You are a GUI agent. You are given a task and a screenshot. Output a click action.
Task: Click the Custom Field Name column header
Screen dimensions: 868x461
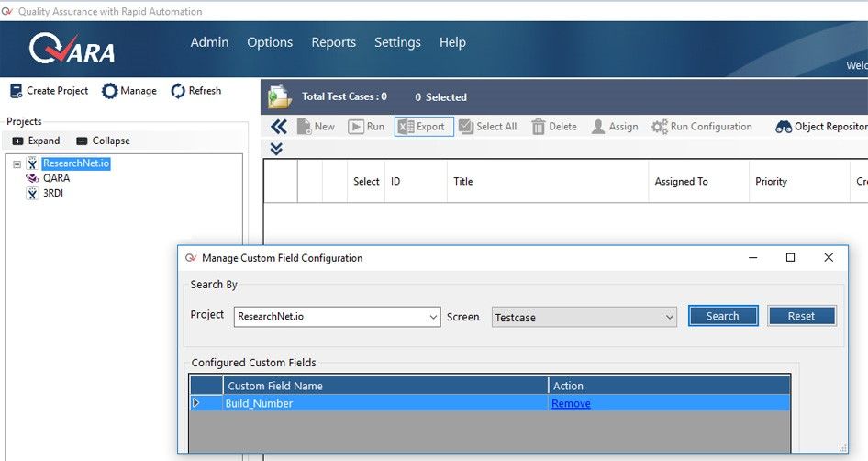pos(385,386)
